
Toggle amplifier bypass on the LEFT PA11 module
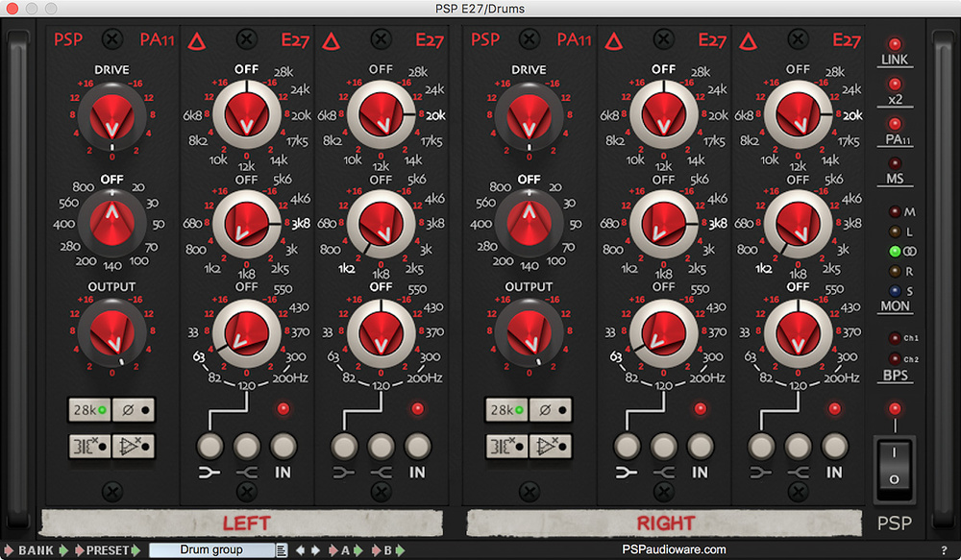click(x=134, y=447)
